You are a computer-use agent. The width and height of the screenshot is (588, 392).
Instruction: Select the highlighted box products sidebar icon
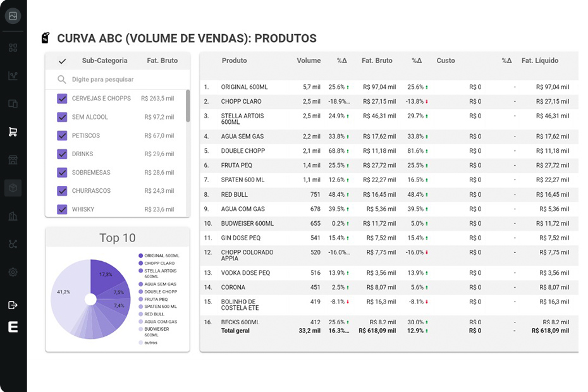click(x=13, y=188)
